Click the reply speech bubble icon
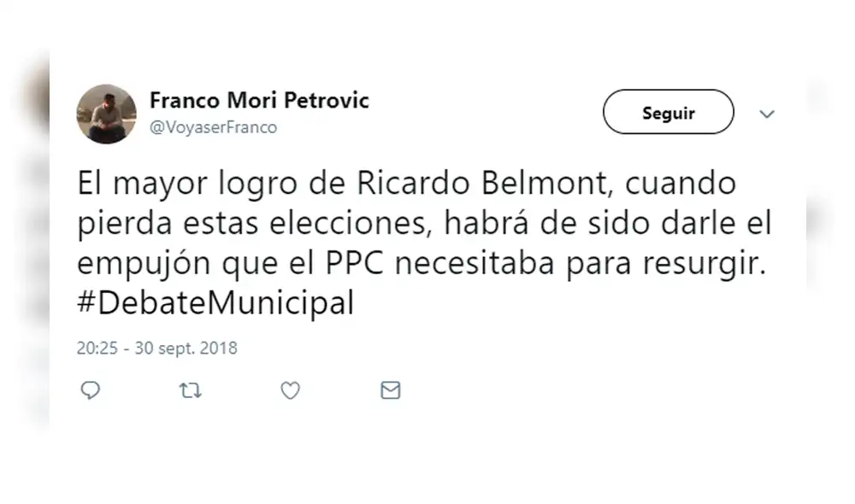The height and width of the screenshot is (504, 855). 91,390
